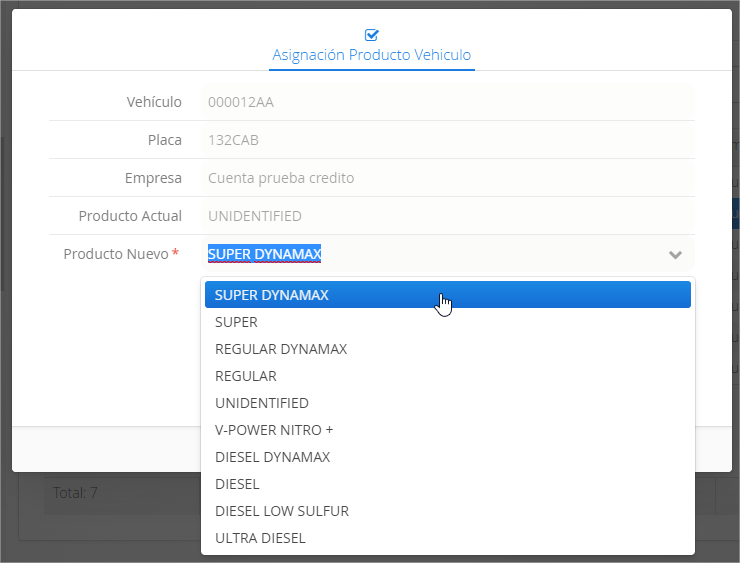The height and width of the screenshot is (563, 740).
Task: Open the Asignación Producto Vehiculo tab
Action: [371, 55]
